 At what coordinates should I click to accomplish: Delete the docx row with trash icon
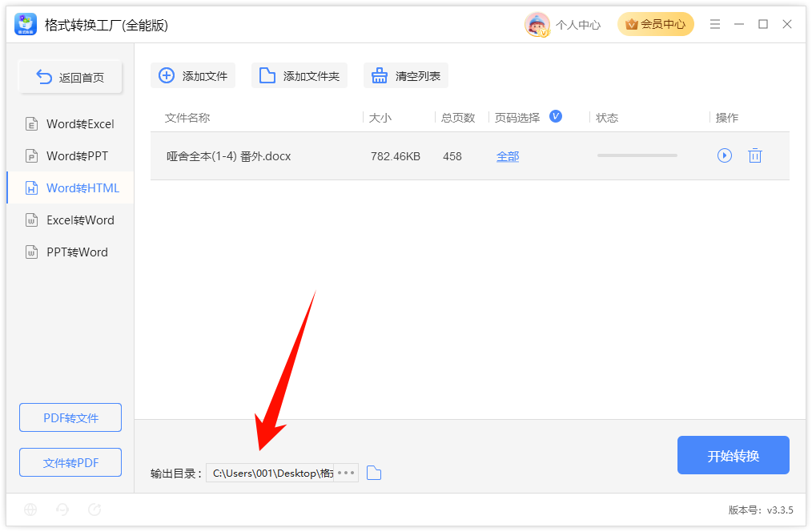click(755, 155)
